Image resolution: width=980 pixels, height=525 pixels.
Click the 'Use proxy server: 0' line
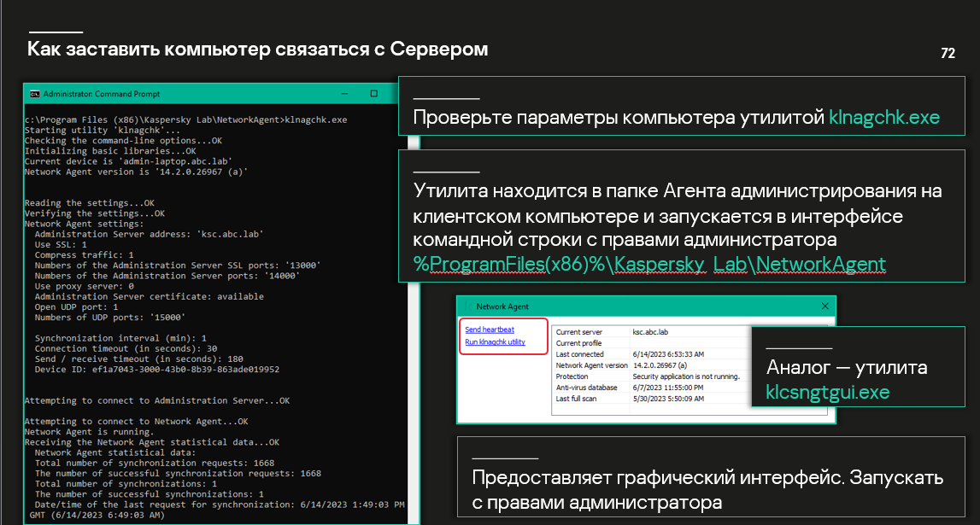pyautogui.click(x=84, y=286)
